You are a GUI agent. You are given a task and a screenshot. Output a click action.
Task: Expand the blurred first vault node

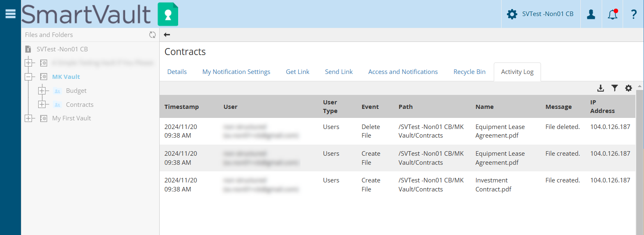28,63
